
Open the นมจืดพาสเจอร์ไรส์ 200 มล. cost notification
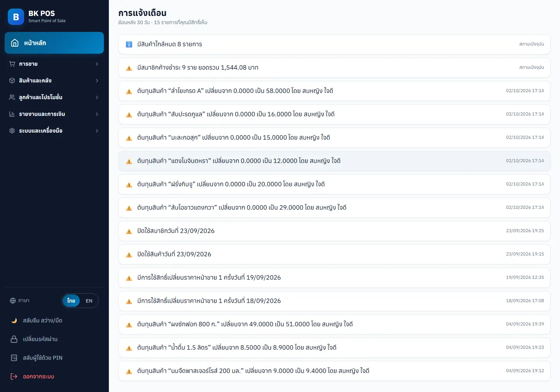coord(334,371)
